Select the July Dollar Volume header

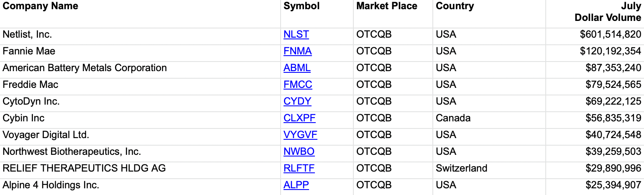click(608, 12)
